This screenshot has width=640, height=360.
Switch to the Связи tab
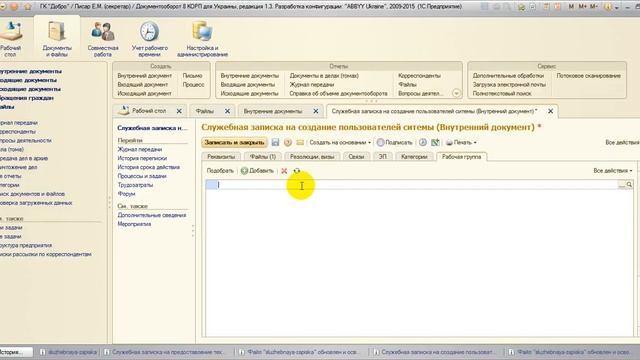356,157
